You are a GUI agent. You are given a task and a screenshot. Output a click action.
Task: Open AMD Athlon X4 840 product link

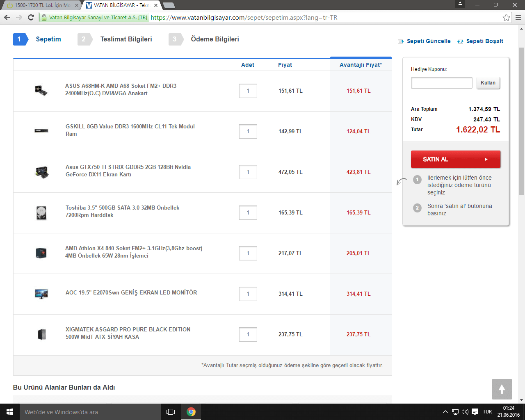(x=134, y=252)
